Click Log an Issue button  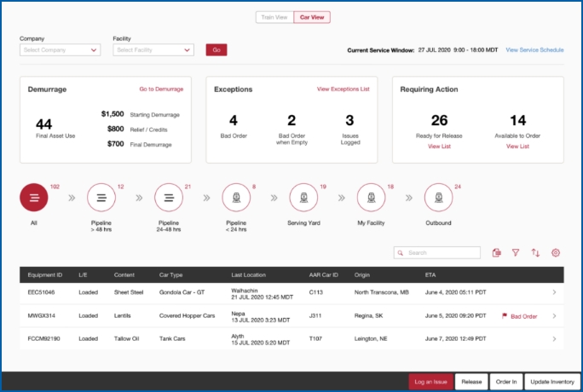[x=431, y=382]
